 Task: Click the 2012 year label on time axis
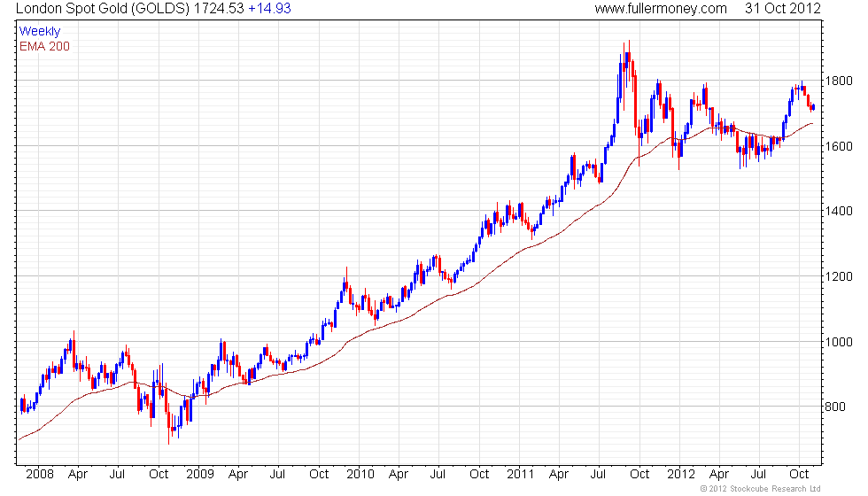(x=680, y=475)
